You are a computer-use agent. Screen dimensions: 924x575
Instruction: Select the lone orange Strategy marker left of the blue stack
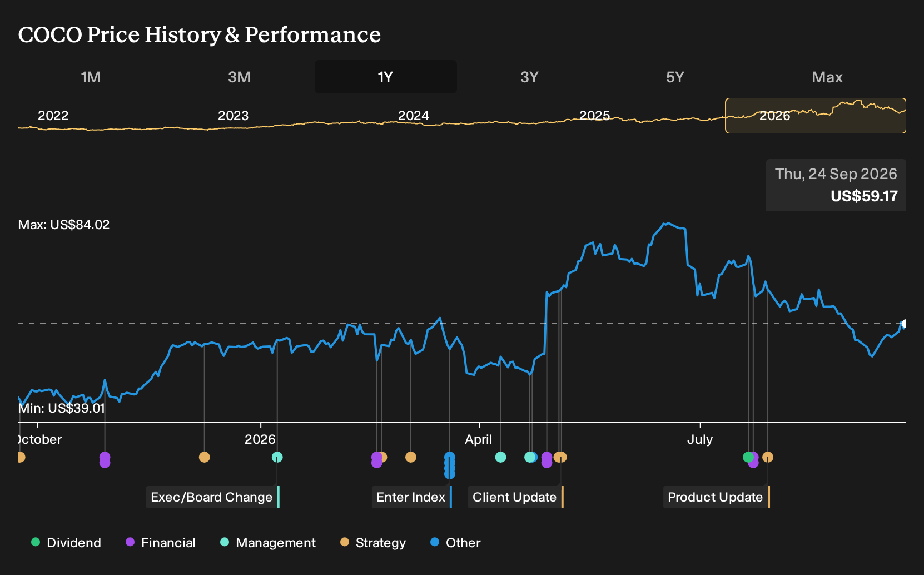coord(411,457)
